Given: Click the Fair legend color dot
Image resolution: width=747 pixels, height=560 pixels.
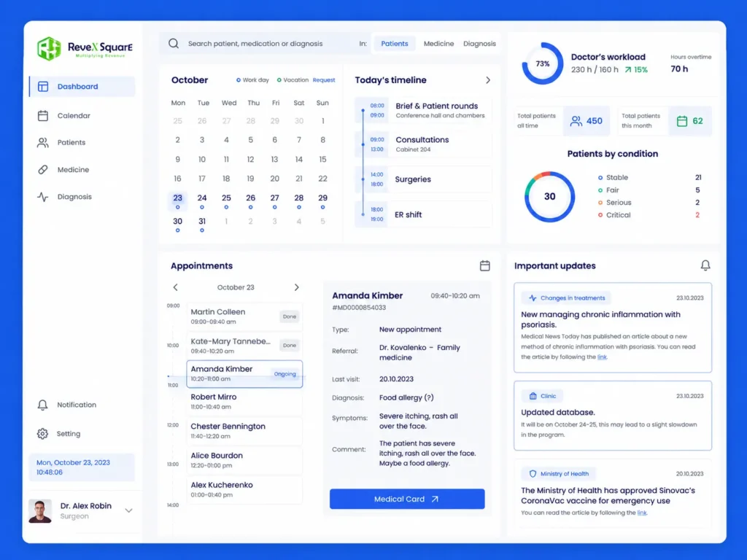Looking at the screenshot, I should pos(600,190).
